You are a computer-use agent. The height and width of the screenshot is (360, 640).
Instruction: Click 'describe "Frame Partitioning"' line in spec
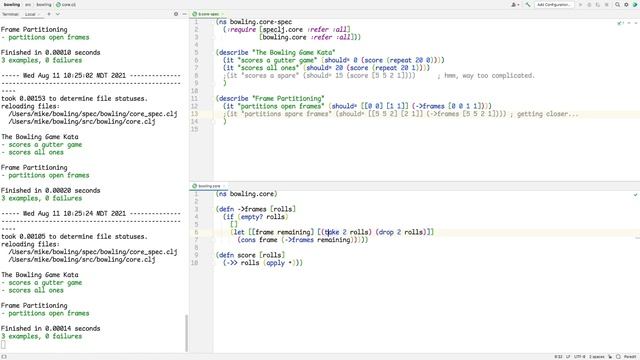click(x=270, y=98)
